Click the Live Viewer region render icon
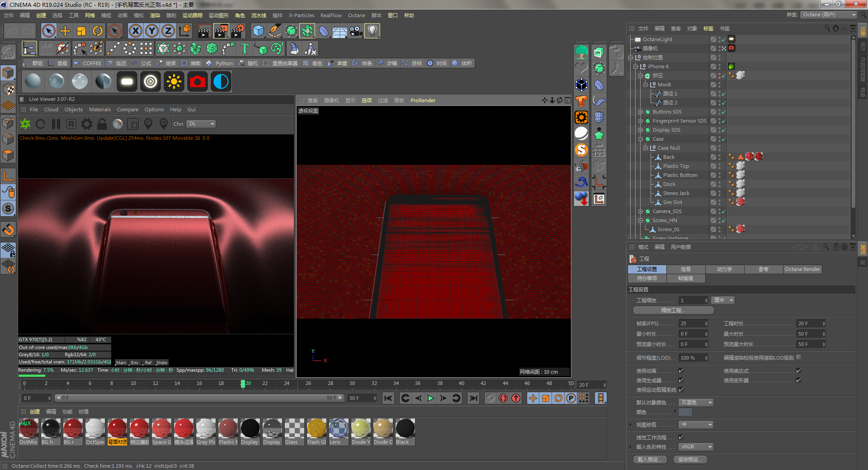The width and height of the screenshot is (868, 470). tap(133, 124)
